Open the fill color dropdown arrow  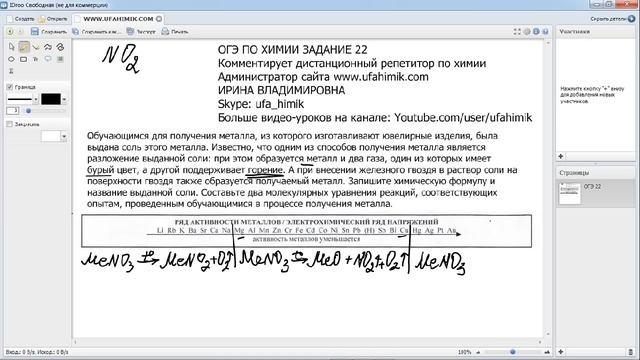point(64,136)
